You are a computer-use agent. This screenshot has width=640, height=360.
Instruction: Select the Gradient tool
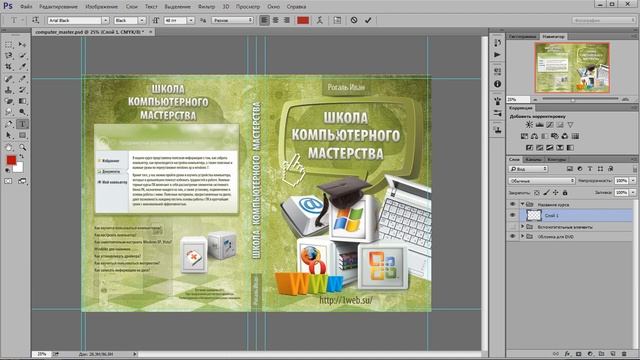pyautogui.click(x=22, y=101)
